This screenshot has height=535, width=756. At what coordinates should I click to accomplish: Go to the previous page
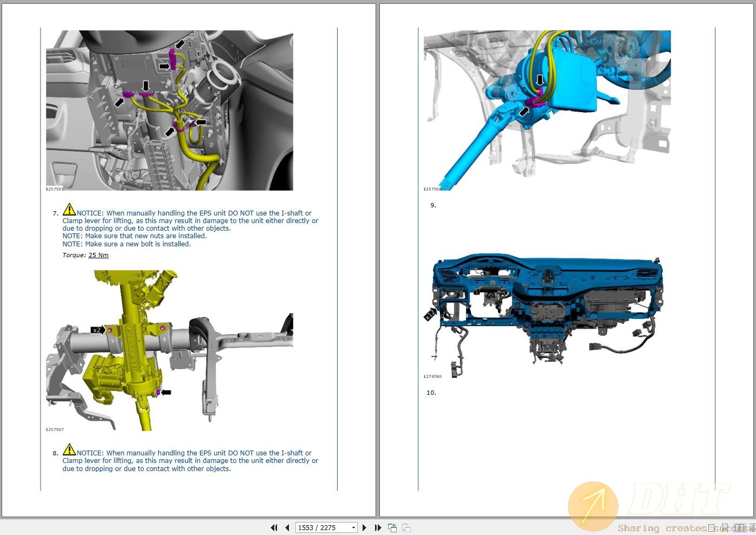(287, 527)
